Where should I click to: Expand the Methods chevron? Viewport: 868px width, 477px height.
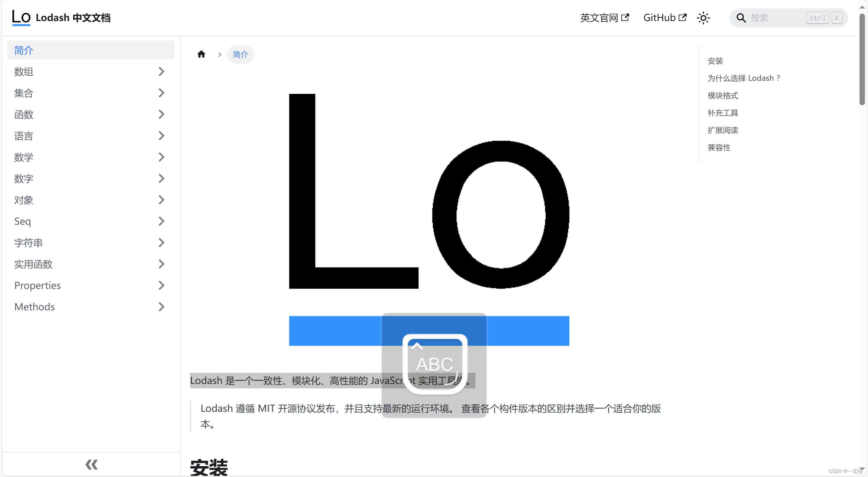[162, 307]
